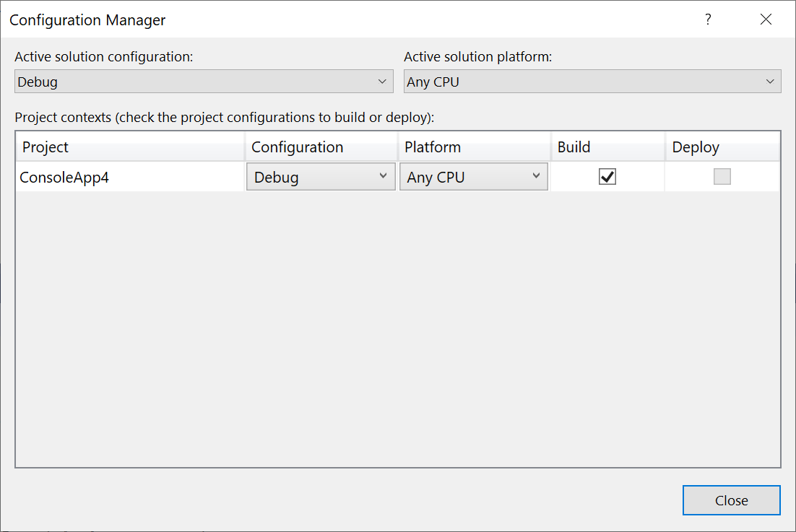Click the Help question mark icon

(708, 19)
